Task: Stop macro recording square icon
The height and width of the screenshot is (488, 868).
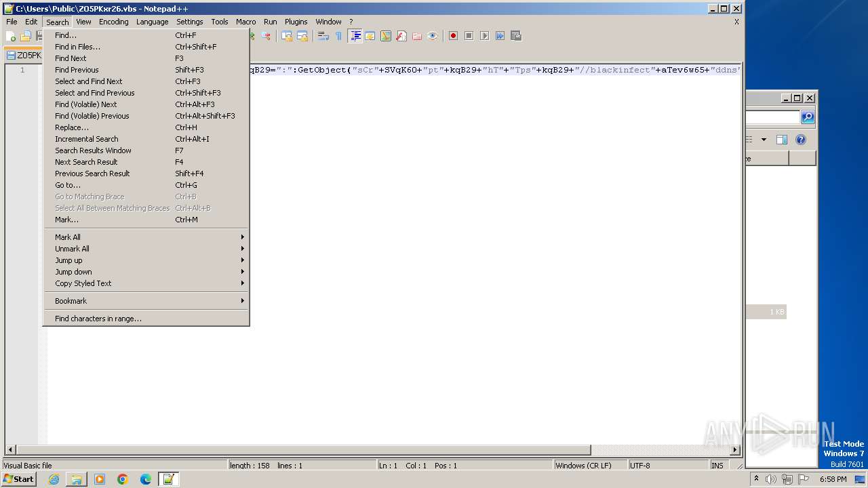Action: pos(469,36)
